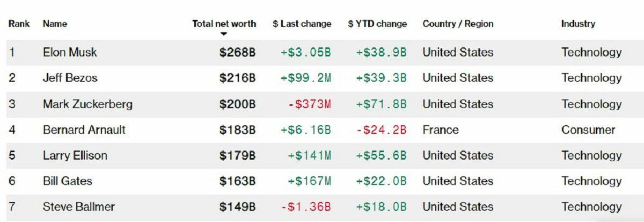Open Jeff Bezos's profile link
The image size is (644, 222).
point(70,78)
